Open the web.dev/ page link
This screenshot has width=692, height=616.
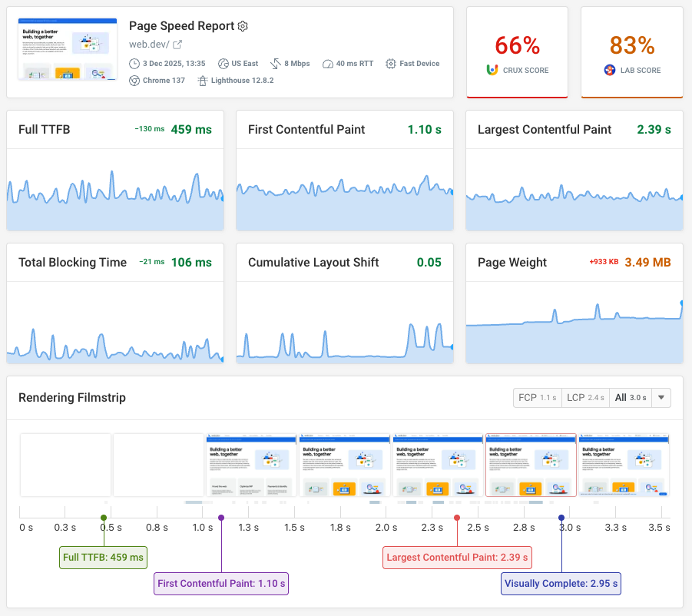pos(150,44)
